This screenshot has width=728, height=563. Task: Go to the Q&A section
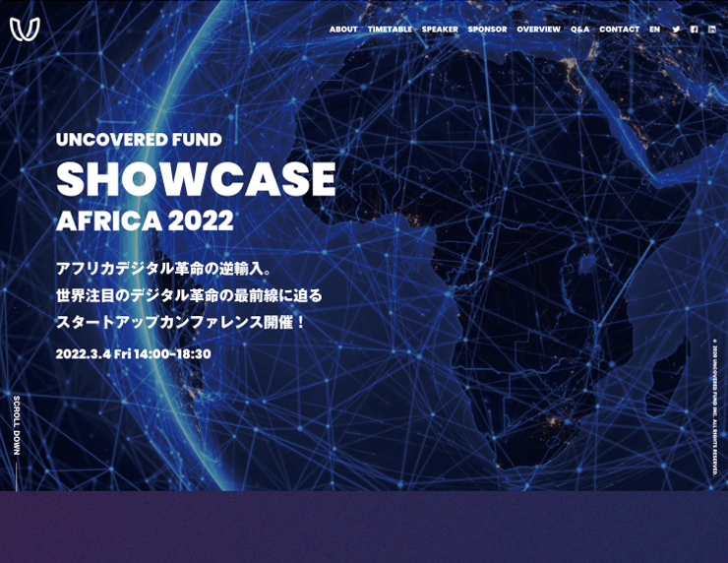[579, 30]
